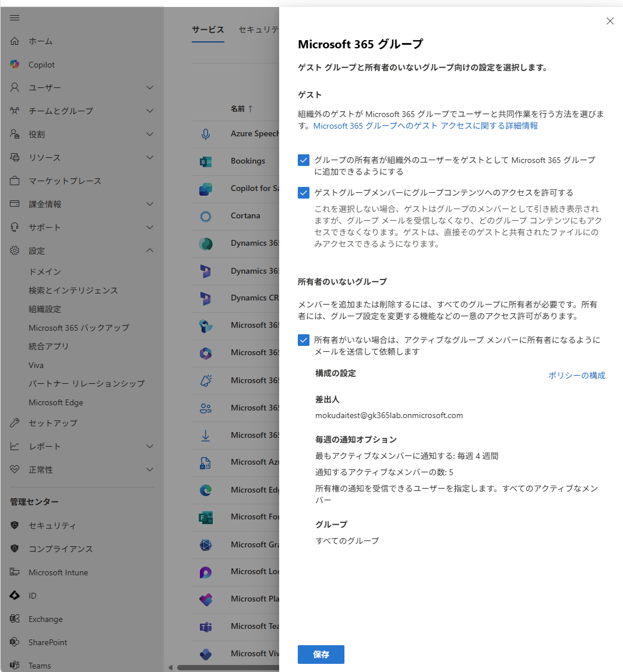Click the Resources (リソース) icon

15,157
